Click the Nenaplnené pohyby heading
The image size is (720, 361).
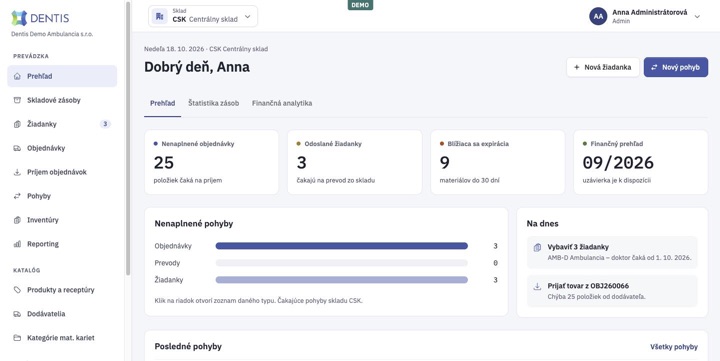194,224
